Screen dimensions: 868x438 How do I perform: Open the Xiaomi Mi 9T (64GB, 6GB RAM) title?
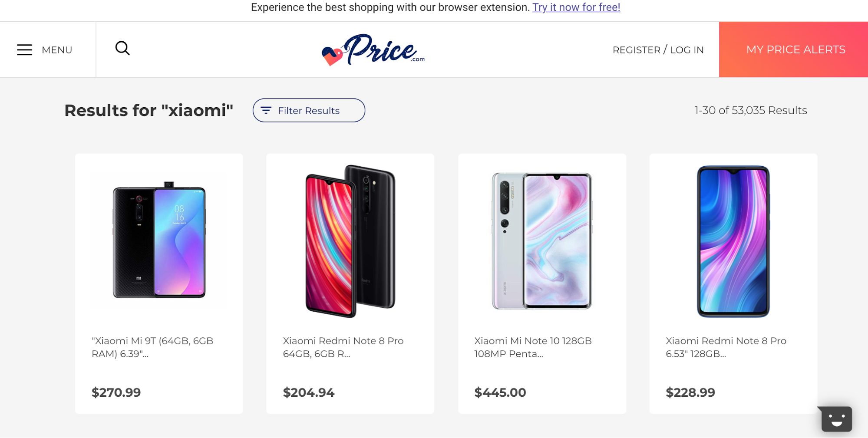(152, 347)
